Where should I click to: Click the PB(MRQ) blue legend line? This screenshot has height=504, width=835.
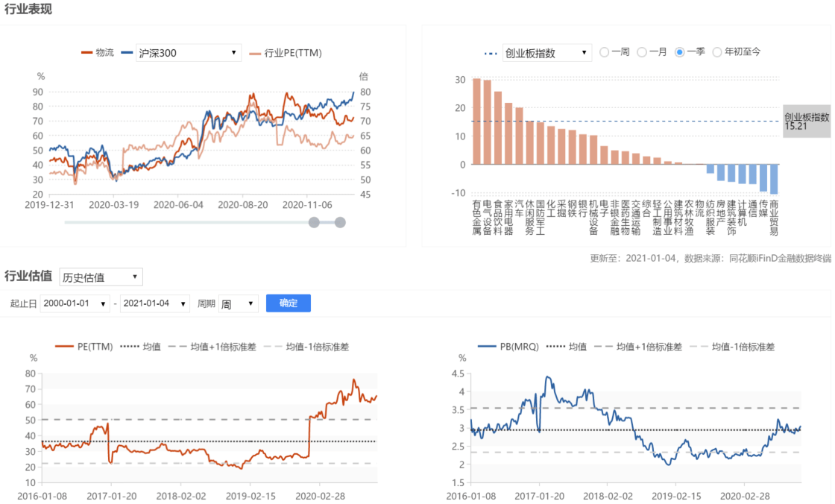point(487,347)
